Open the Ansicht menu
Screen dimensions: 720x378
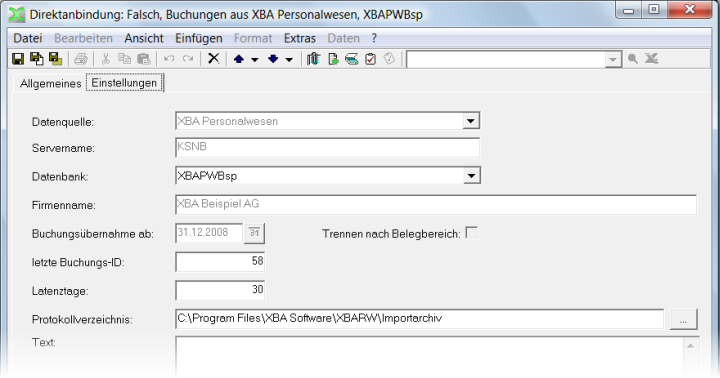point(144,38)
